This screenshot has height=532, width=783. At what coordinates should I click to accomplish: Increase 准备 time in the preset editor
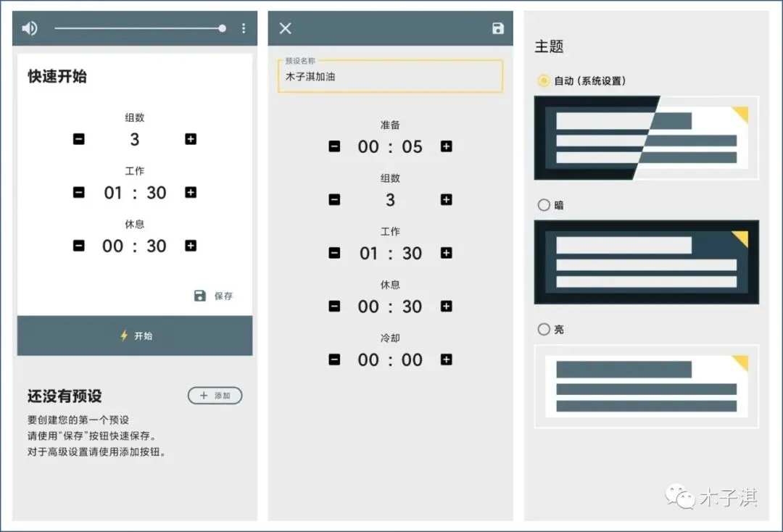(x=447, y=146)
